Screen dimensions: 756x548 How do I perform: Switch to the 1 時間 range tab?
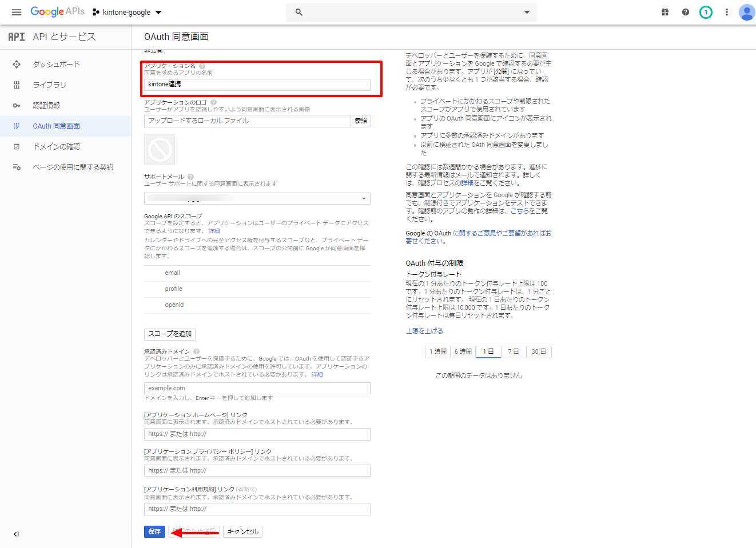[438, 351]
